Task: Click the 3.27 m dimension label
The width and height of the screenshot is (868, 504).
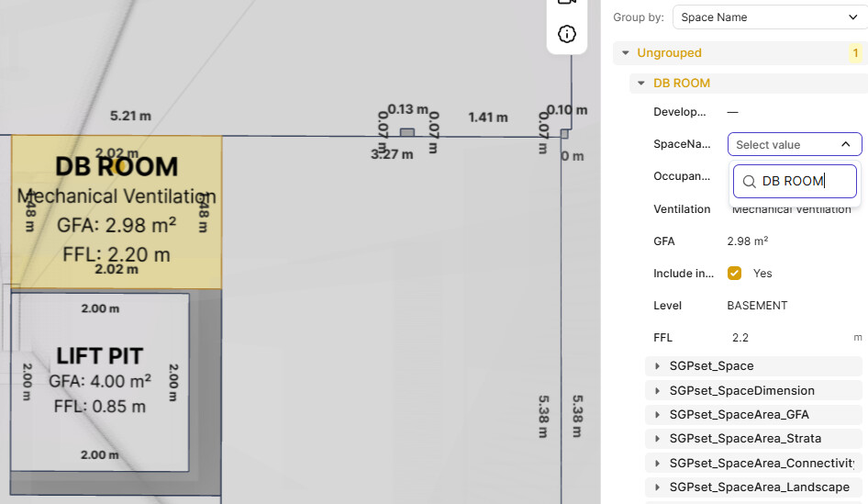Action: (x=392, y=154)
